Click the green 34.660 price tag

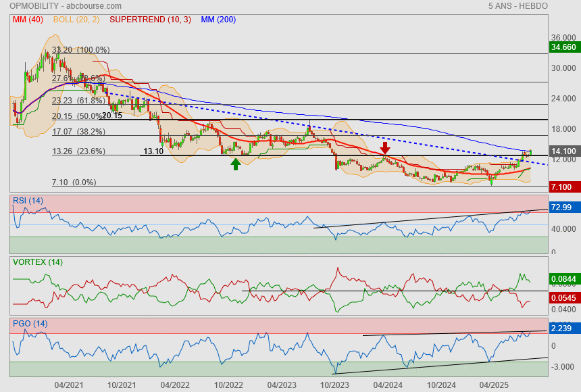pyautogui.click(x=563, y=47)
